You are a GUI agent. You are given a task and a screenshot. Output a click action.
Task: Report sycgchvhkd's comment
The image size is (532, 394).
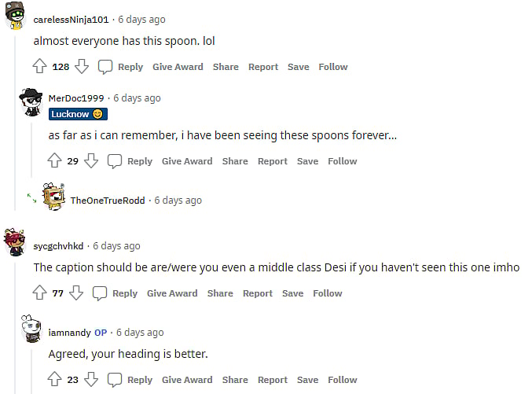point(258,293)
